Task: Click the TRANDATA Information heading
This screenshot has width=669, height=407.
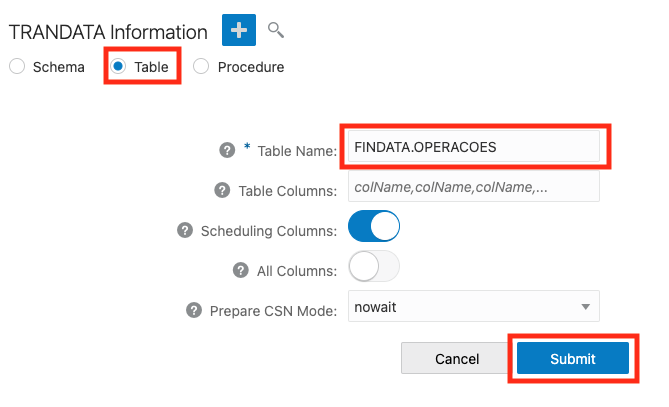Action: pyautogui.click(x=108, y=32)
